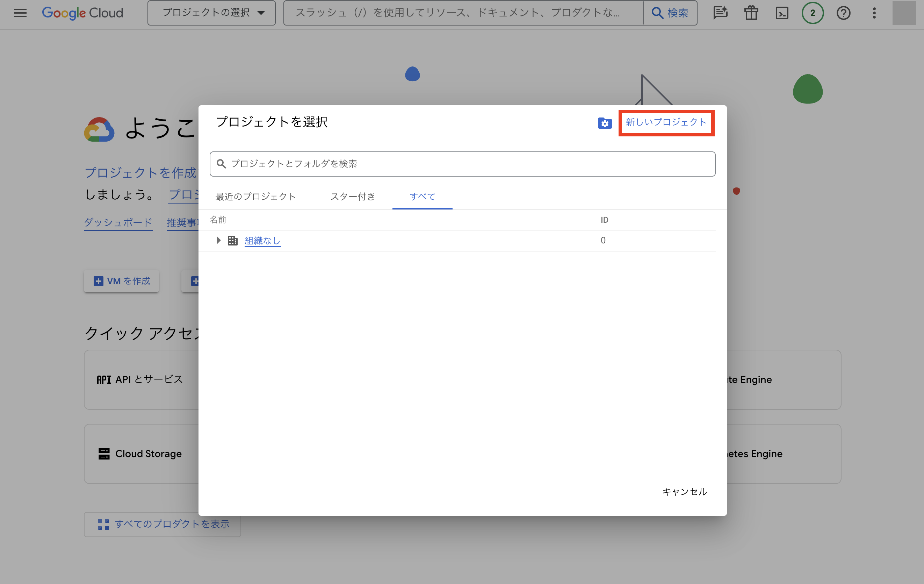Open the help question mark icon

point(843,13)
